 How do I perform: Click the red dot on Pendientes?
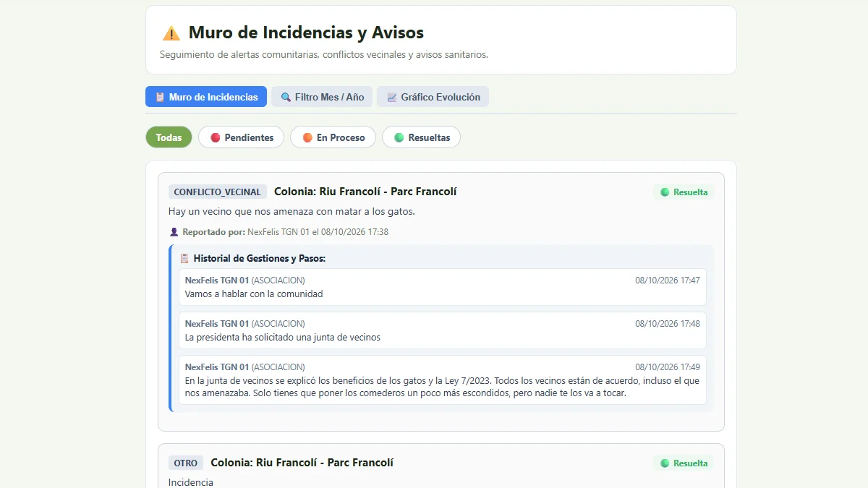pos(216,137)
